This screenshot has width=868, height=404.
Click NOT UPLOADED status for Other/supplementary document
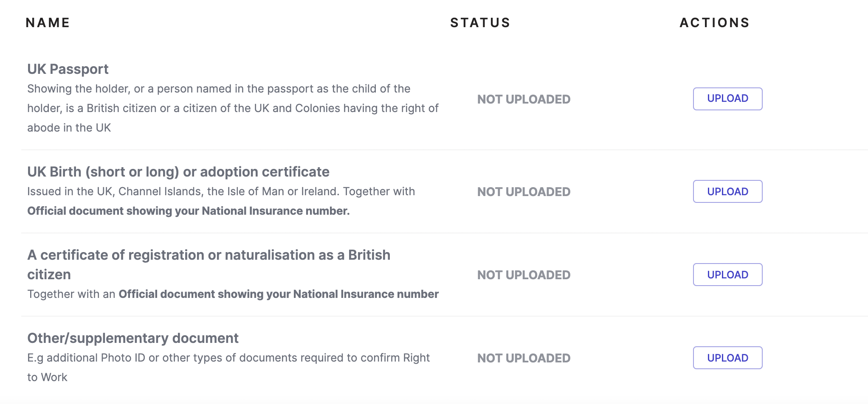[x=524, y=358]
